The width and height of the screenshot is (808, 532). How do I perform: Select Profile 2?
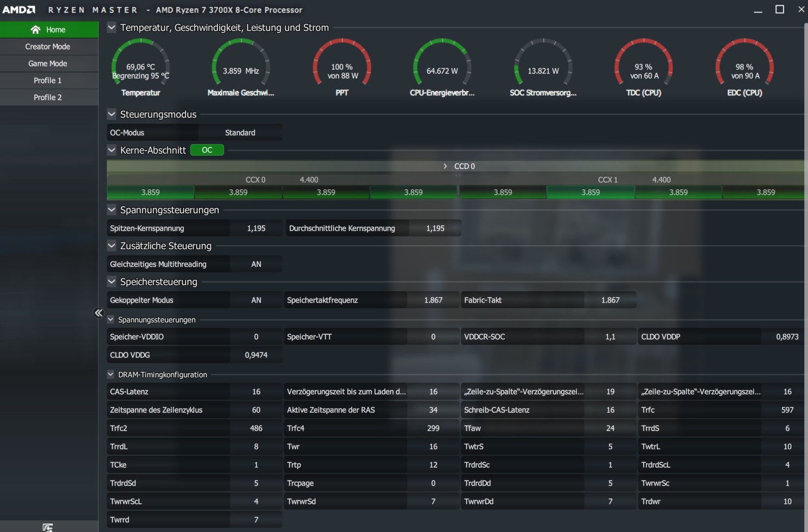pos(49,97)
